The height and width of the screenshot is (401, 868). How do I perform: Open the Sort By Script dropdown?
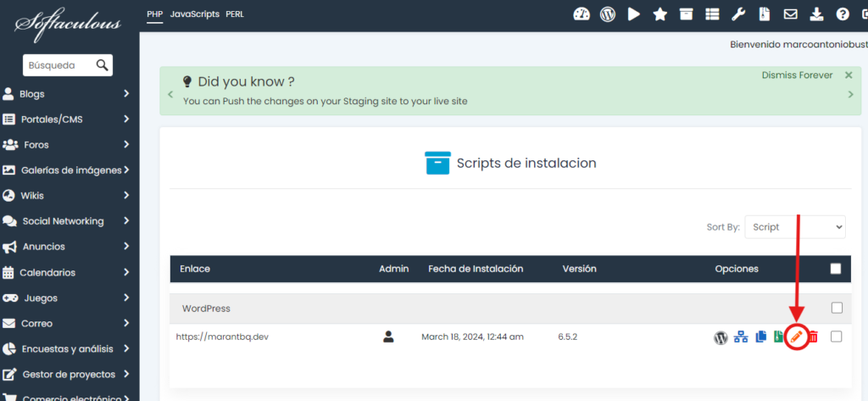[x=794, y=227]
